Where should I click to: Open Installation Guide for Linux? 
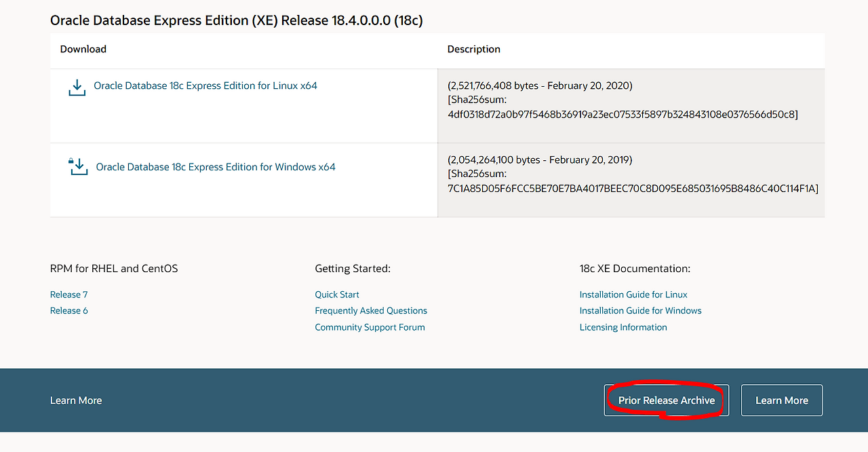633,295
